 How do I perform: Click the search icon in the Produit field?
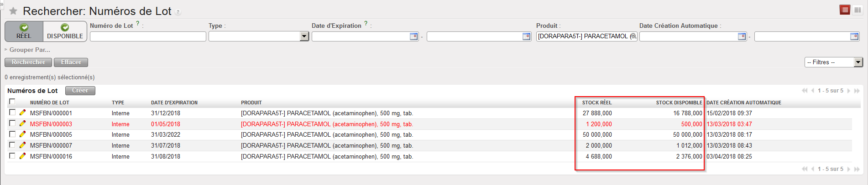[633, 36]
